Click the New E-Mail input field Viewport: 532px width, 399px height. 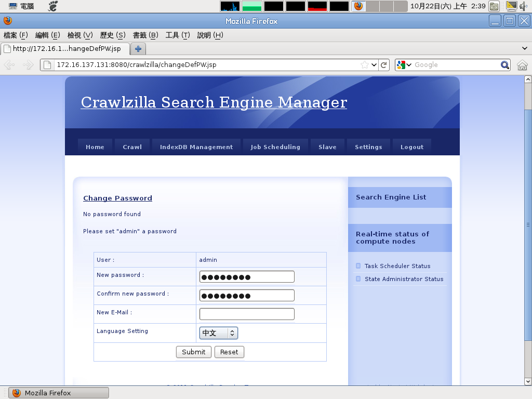click(x=247, y=314)
